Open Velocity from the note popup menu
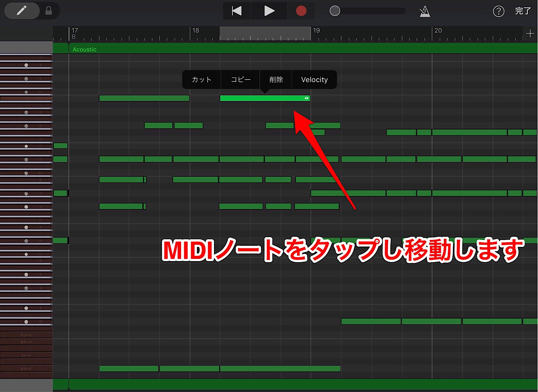The image size is (538, 392). (314, 80)
